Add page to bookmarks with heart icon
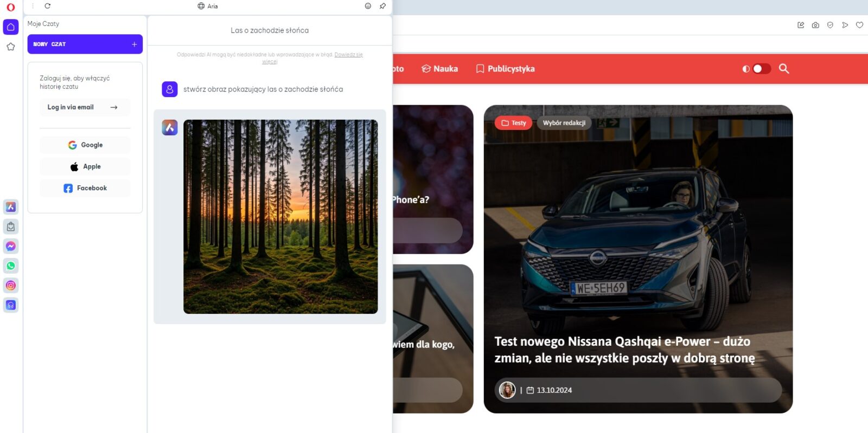Viewport: 868px width, 433px height. click(x=859, y=25)
